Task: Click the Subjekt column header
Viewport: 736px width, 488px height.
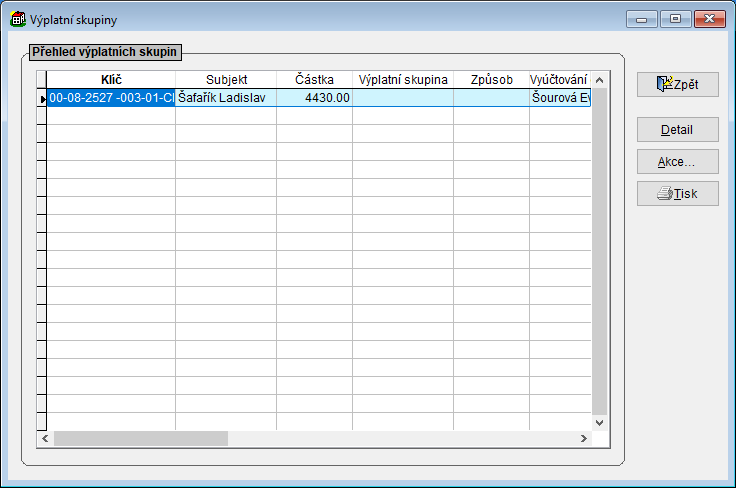Action: [226, 80]
